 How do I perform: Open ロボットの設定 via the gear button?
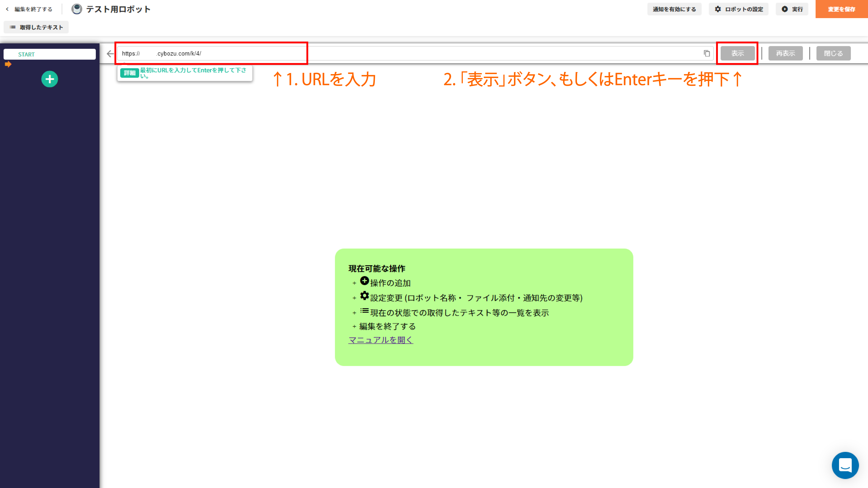[x=739, y=9]
